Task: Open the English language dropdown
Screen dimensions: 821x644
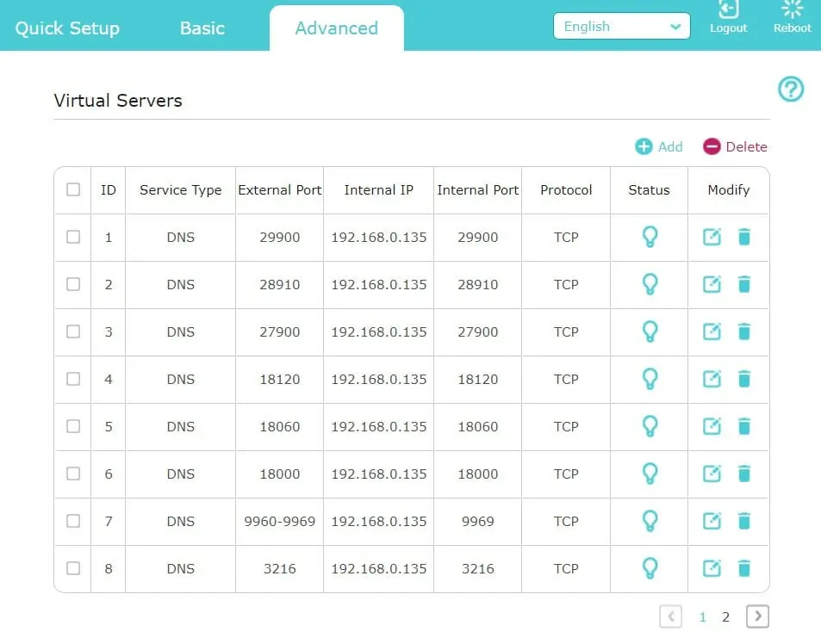Action: point(620,26)
